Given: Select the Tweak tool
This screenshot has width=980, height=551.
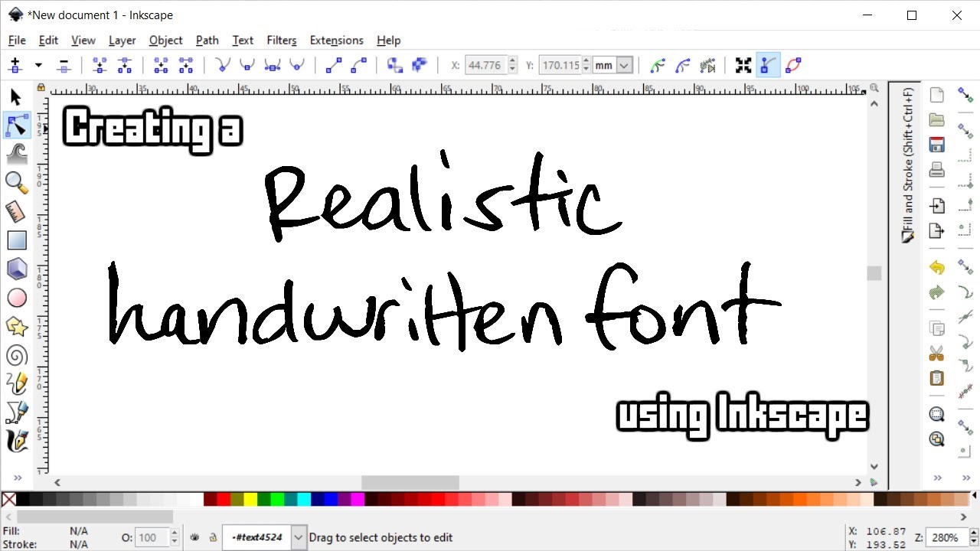Looking at the screenshot, I should [16, 154].
